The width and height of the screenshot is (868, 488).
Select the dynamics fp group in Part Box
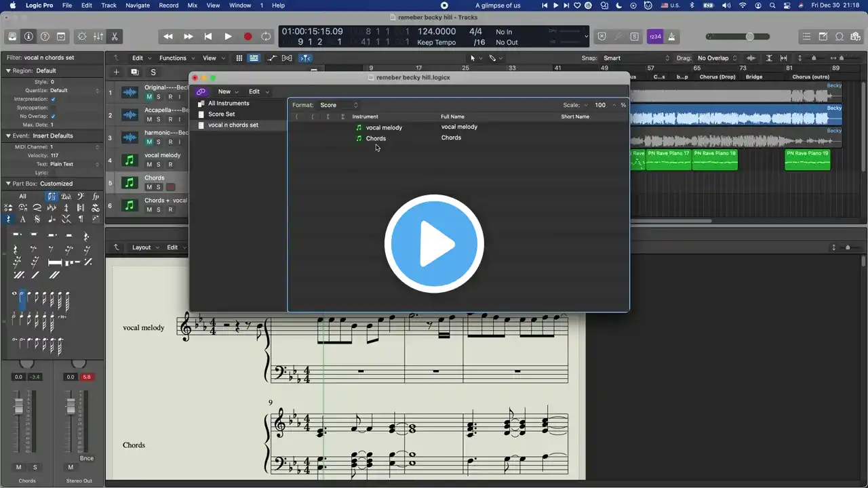[95, 197]
